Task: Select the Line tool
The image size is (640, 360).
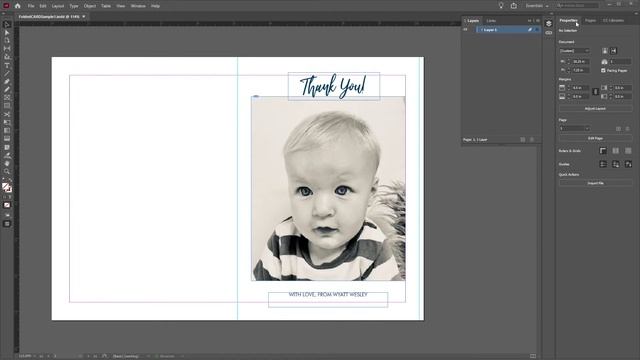Action: tap(7, 73)
